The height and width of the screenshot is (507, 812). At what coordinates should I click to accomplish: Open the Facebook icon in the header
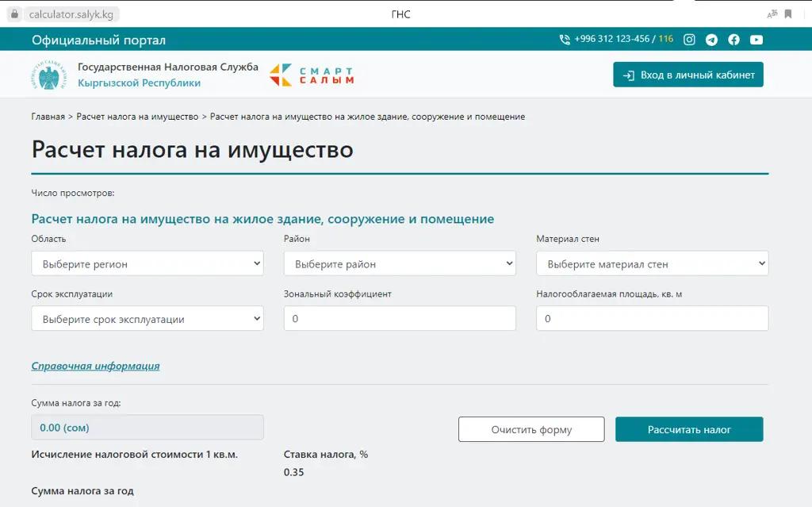pos(733,39)
